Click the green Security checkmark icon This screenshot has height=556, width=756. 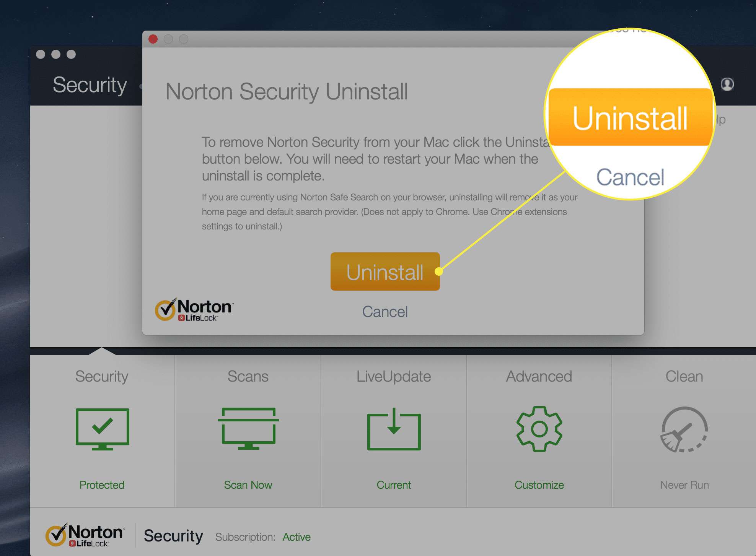point(102,428)
